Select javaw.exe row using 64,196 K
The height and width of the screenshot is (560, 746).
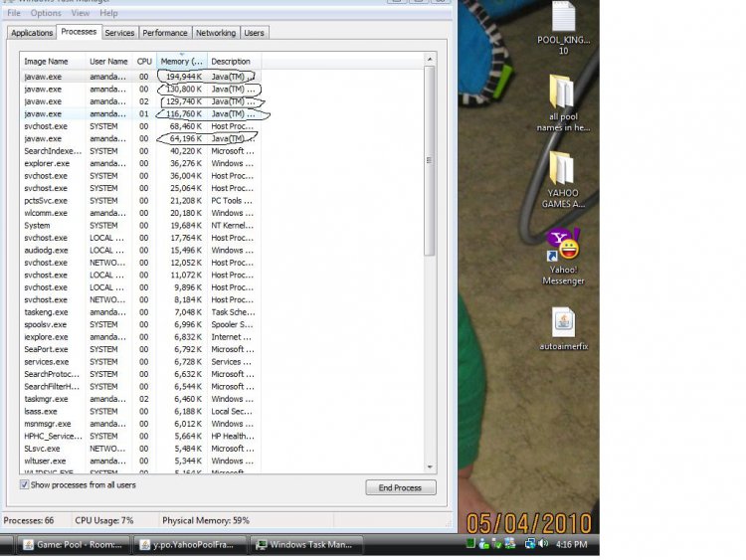coord(141,138)
